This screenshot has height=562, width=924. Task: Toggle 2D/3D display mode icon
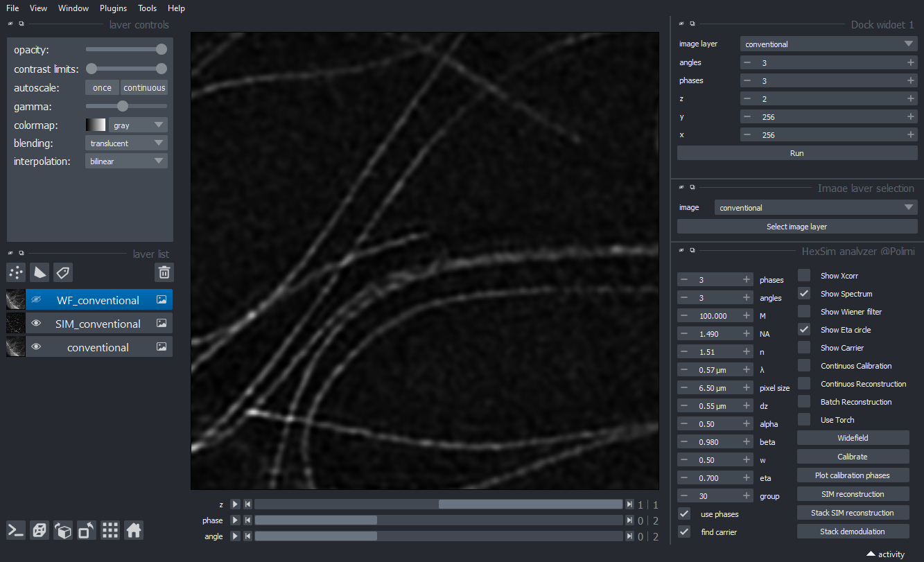coord(40,531)
